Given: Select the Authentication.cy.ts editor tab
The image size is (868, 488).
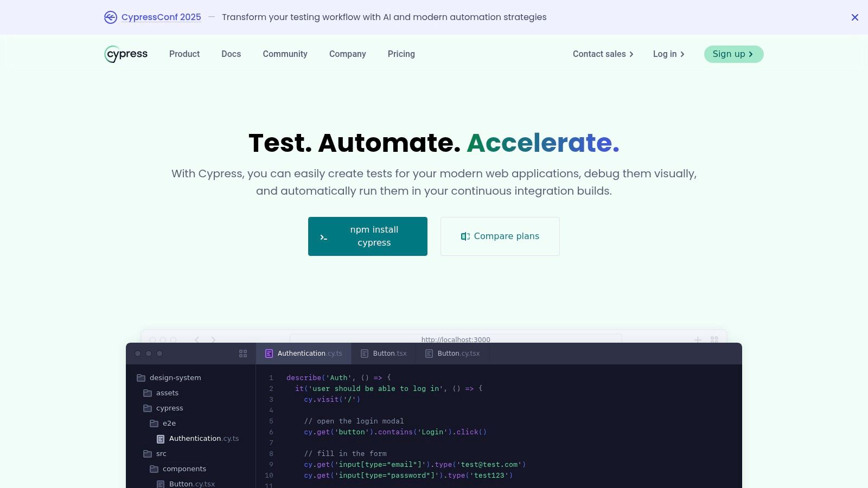Looking at the screenshot, I should point(304,354).
